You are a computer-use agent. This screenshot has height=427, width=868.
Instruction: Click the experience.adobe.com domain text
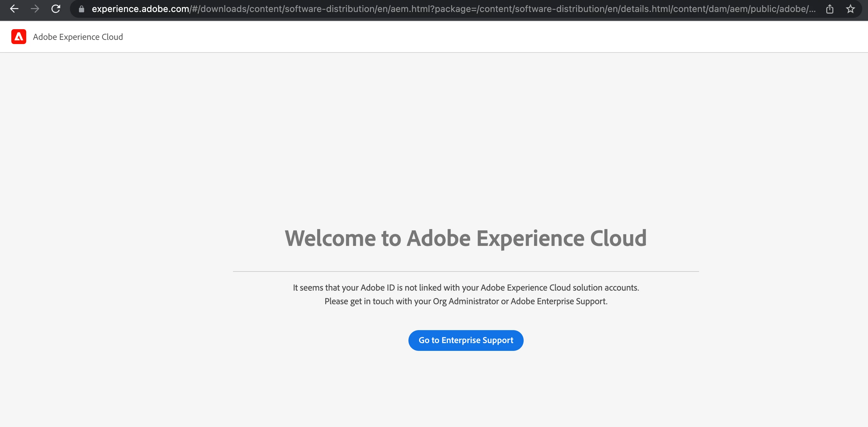140,9
